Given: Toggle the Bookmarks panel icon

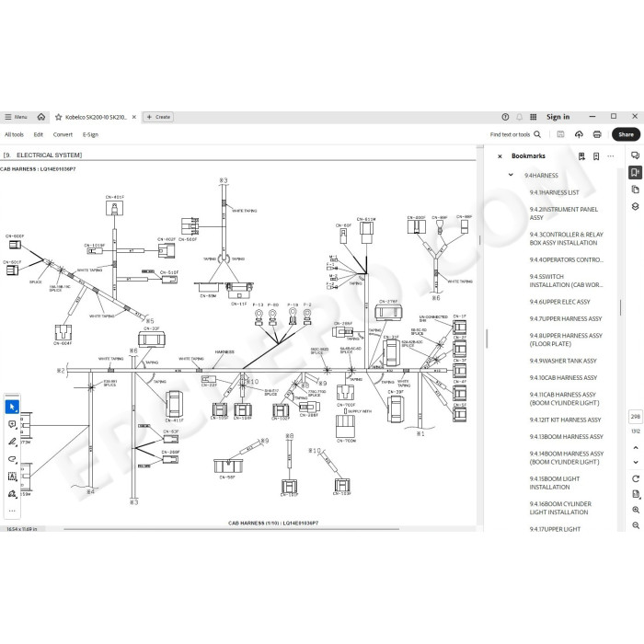Looking at the screenshot, I should [635, 172].
